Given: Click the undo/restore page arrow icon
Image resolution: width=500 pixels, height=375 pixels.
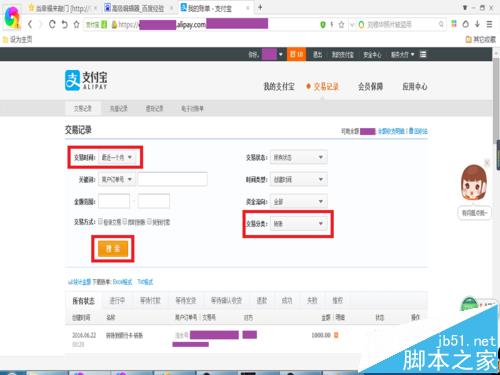Looking at the screenshot, I should (x=65, y=24).
